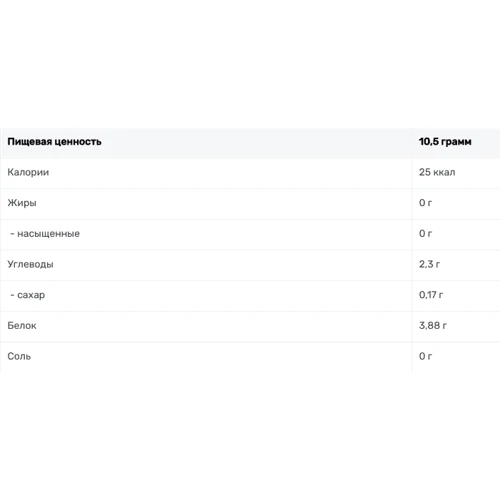The height and width of the screenshot is (500, 500).
Task: Select the '0 г' value for Соль
Action: pos(425,356)
